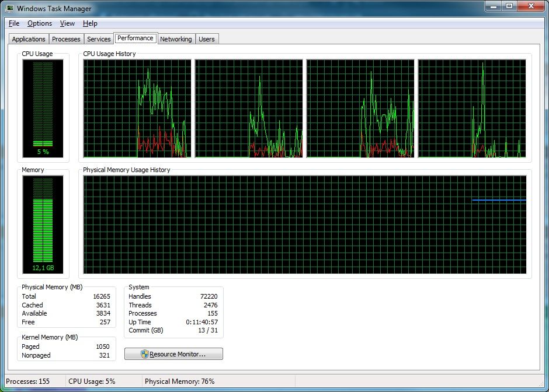Switch to the Processes tab

pos(66,39)
